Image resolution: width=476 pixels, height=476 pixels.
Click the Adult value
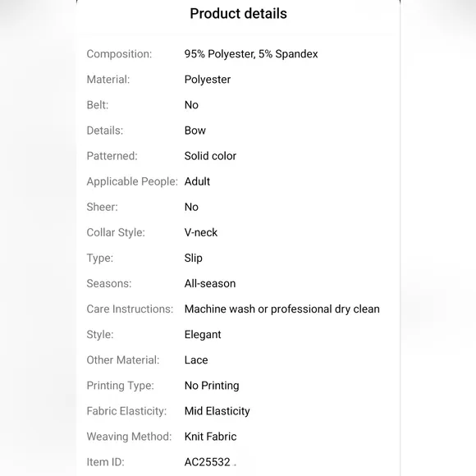coord(197,181)
